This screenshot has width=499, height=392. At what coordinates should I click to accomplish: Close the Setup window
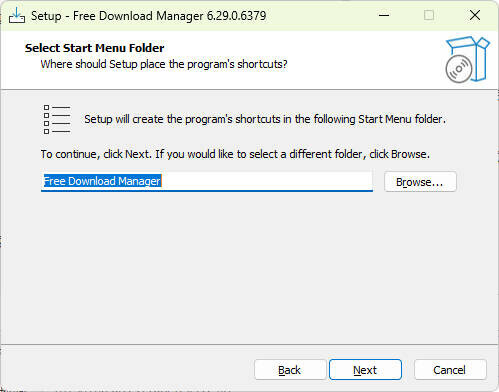(x=475, y=15)
